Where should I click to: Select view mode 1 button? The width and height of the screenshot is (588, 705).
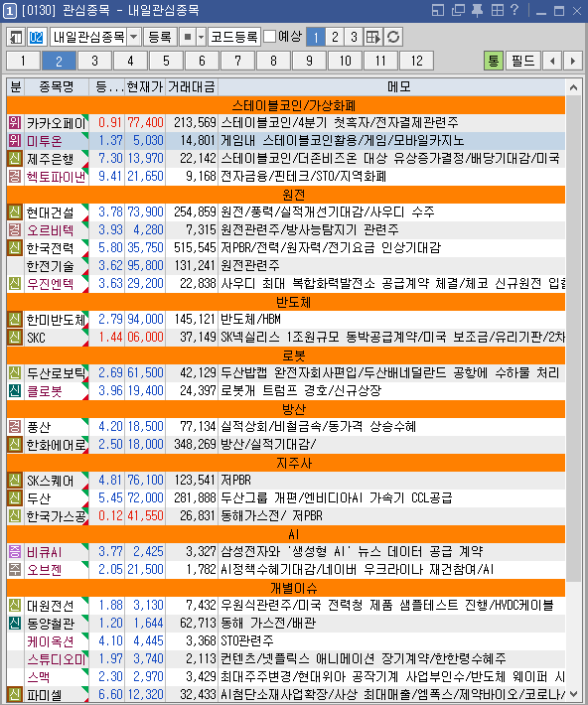coord(316,37)
